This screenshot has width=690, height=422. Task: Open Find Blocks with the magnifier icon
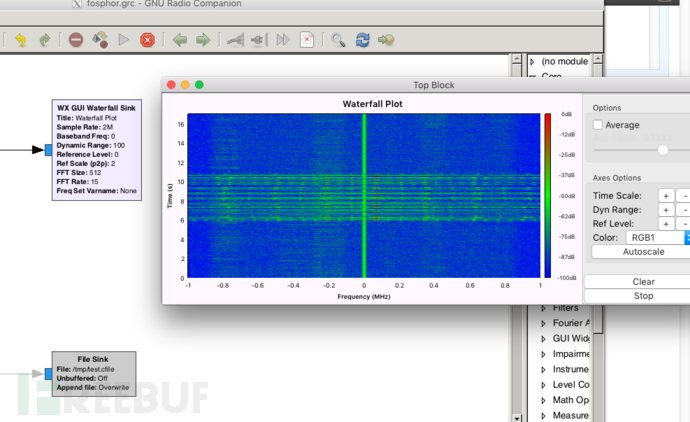338,40
